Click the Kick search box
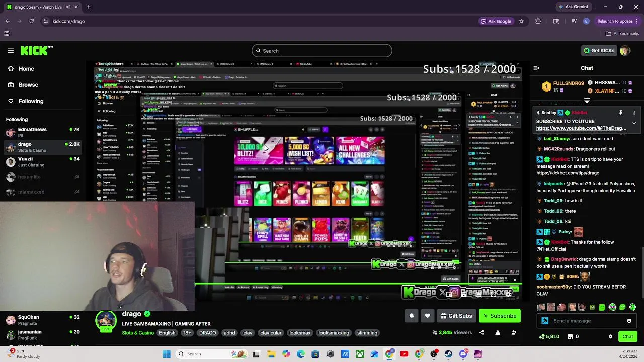The height and width of the screenshot is (362, 644). [321, 51]
